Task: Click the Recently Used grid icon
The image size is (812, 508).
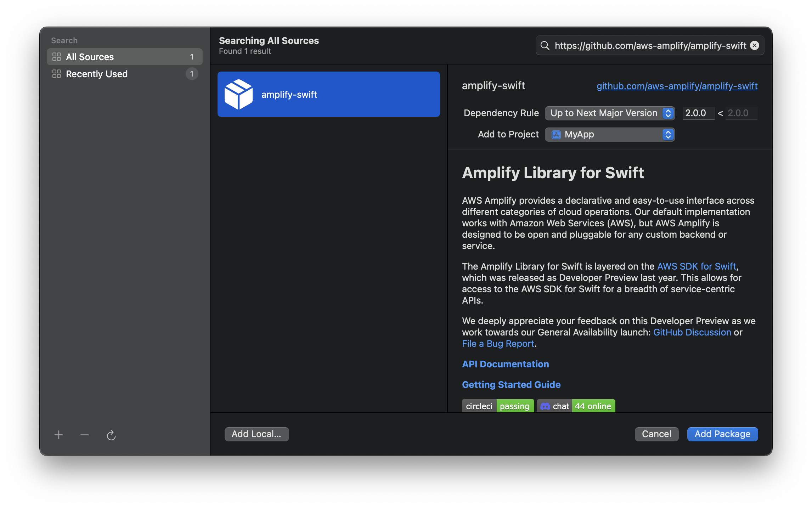Action: tap(57, 74)
